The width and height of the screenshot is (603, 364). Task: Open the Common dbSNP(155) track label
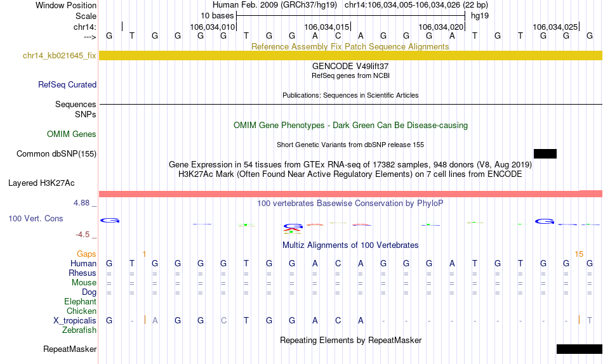pos(56,153)
